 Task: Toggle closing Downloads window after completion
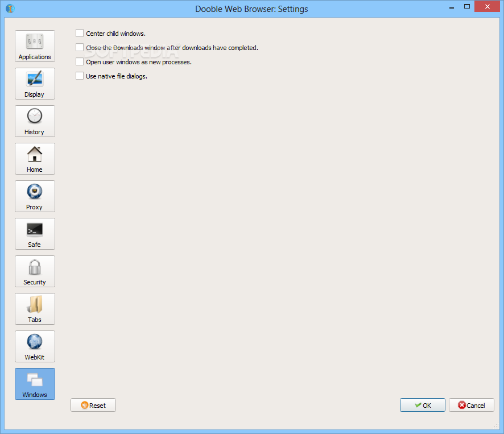[x=80, y=47]
